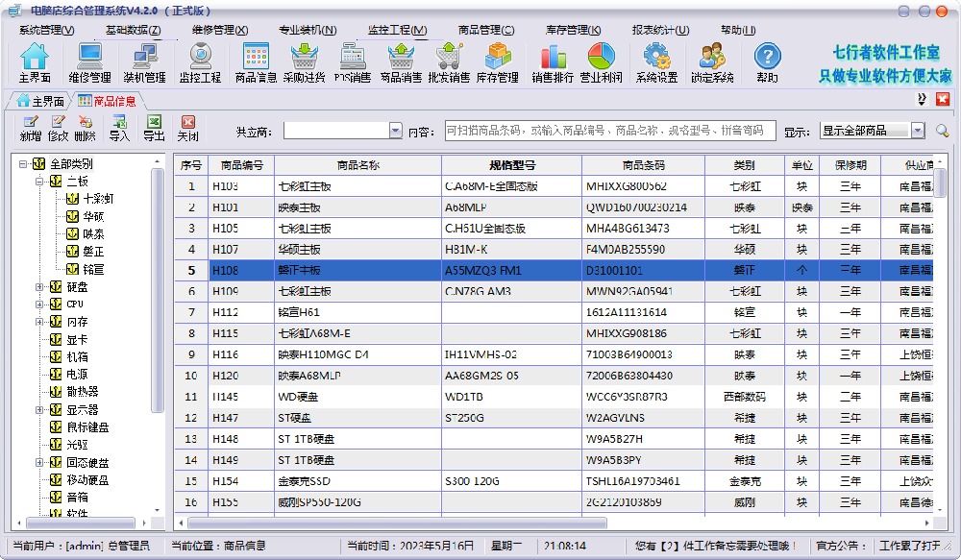Click the work memo reminder in status bar
The image size is (961, 560).
[715, 546]
